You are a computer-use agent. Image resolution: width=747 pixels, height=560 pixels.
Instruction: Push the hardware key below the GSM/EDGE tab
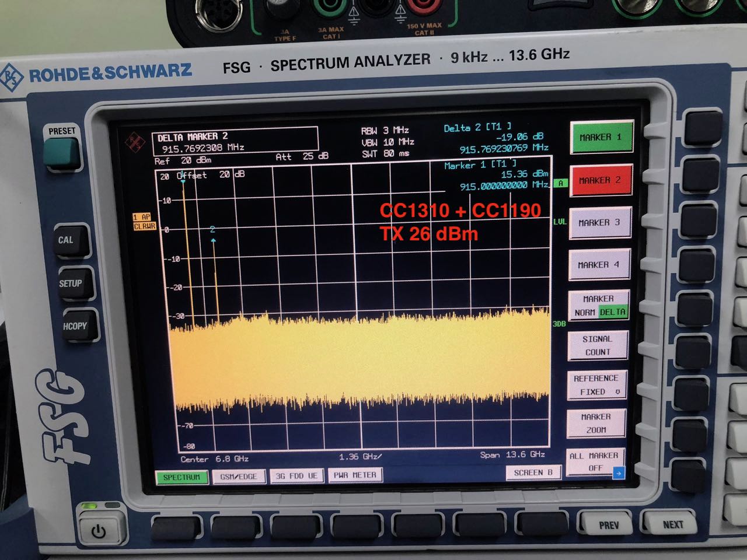236,528
